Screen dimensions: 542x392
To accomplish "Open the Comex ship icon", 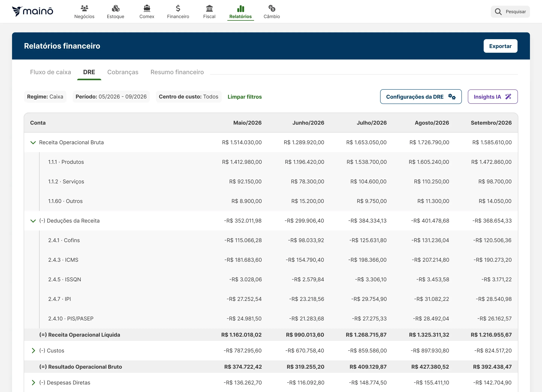I will coord(147,8).
